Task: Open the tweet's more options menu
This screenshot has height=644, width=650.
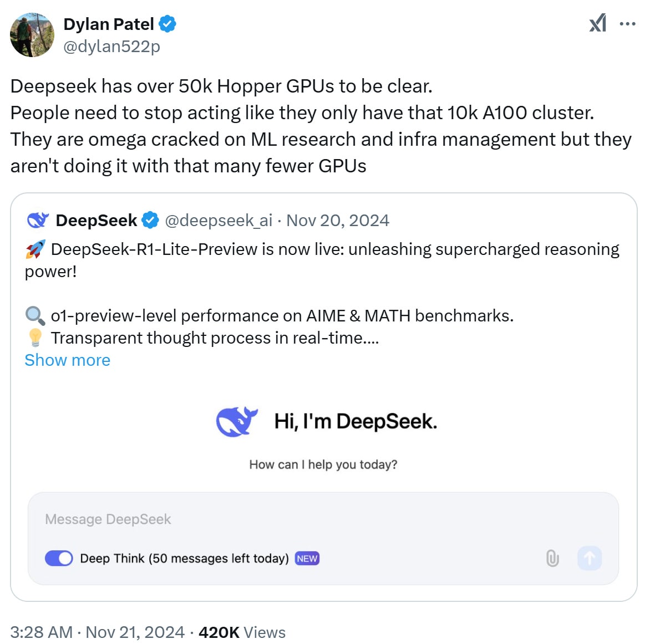Action: [x=627, y=24]
